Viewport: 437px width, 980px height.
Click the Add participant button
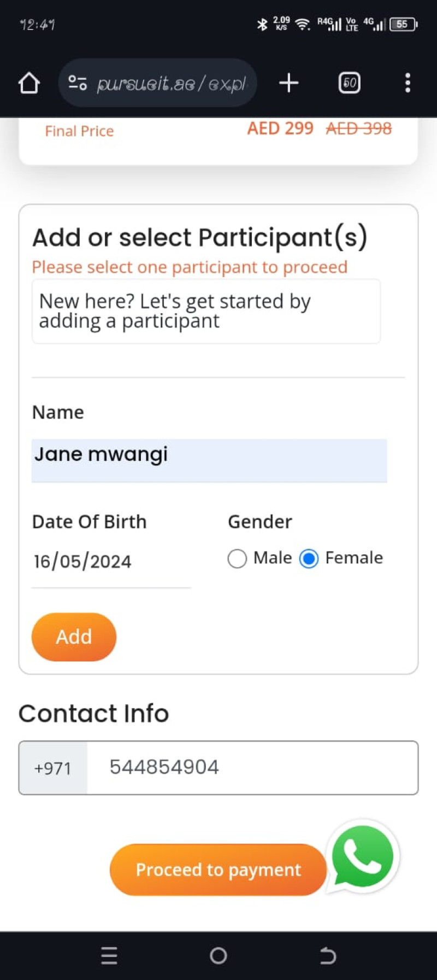pyautogui.click(x=74, y=637)
